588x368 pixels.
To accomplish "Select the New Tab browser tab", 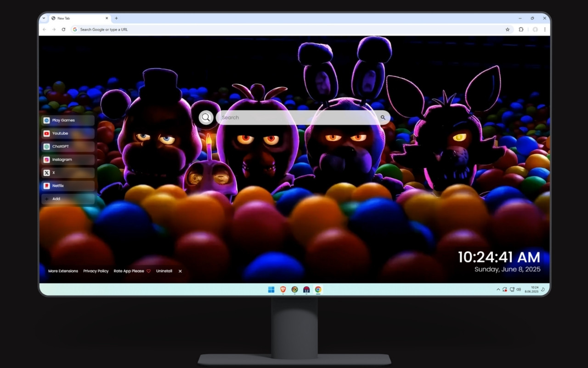I will click(79, 18).
